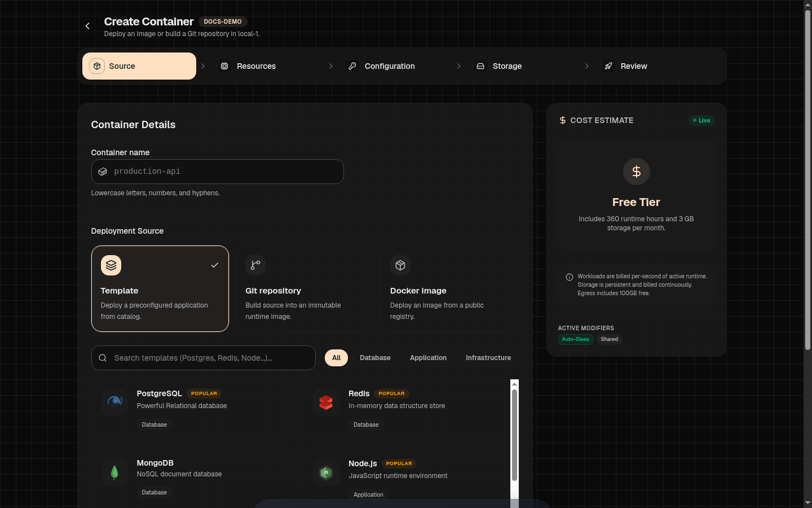Click the DOCS-DEMO badge

(223, 21)
